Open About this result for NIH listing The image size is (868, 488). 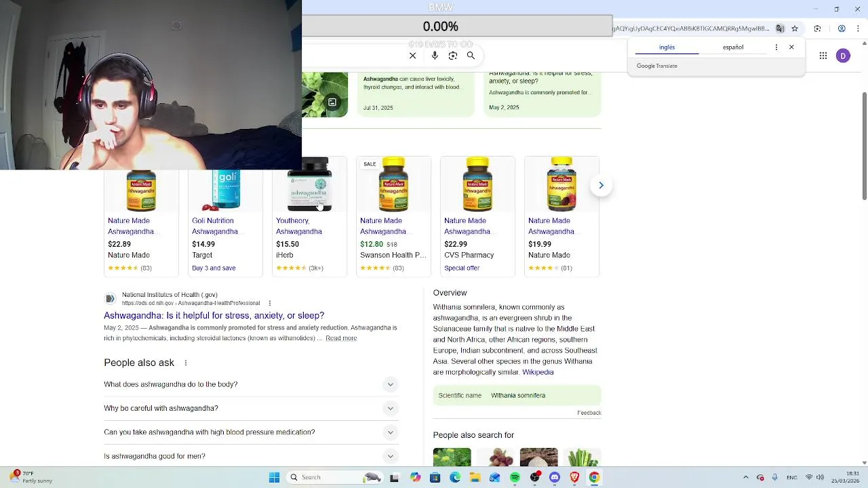(269, 303)
